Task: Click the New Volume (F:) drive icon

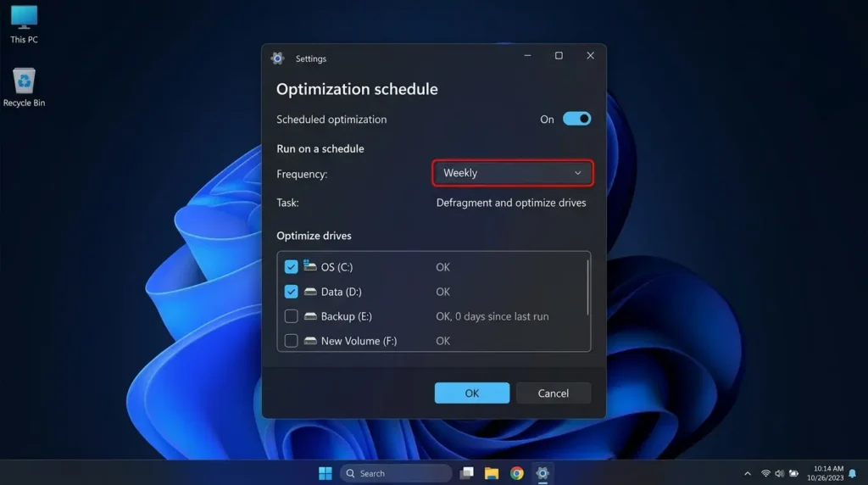Action: [x=310, y=341]
